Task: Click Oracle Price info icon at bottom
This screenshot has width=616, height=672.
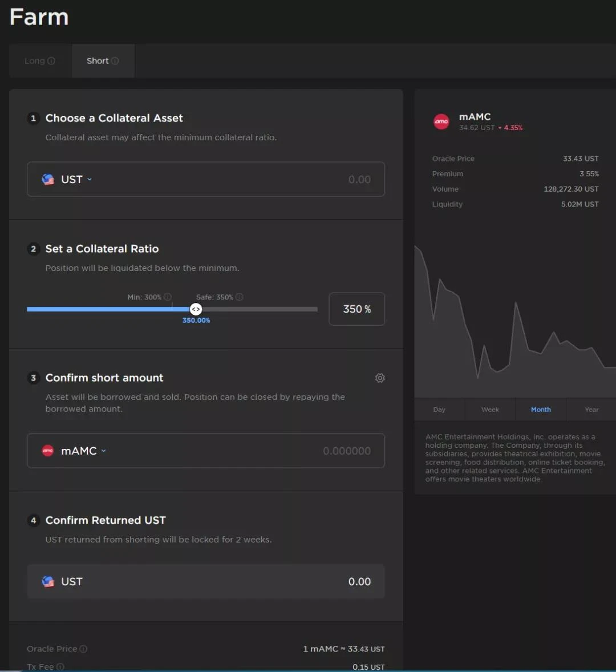Action: pos(83,649)
